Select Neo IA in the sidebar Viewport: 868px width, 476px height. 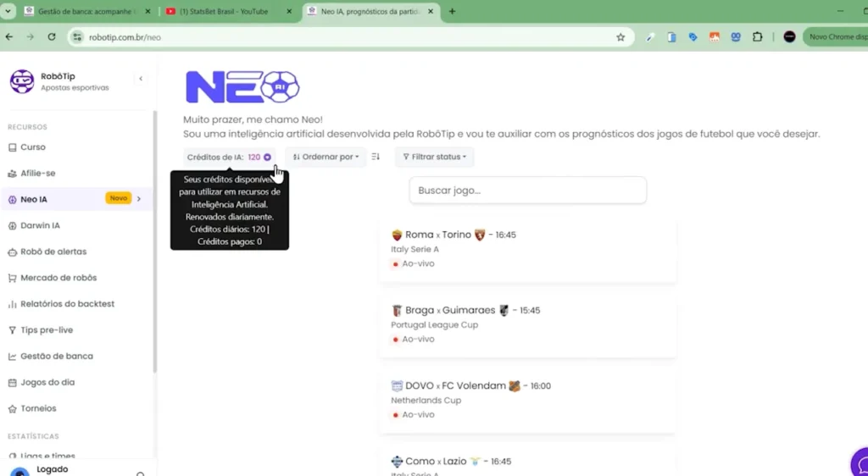(76, 199)
